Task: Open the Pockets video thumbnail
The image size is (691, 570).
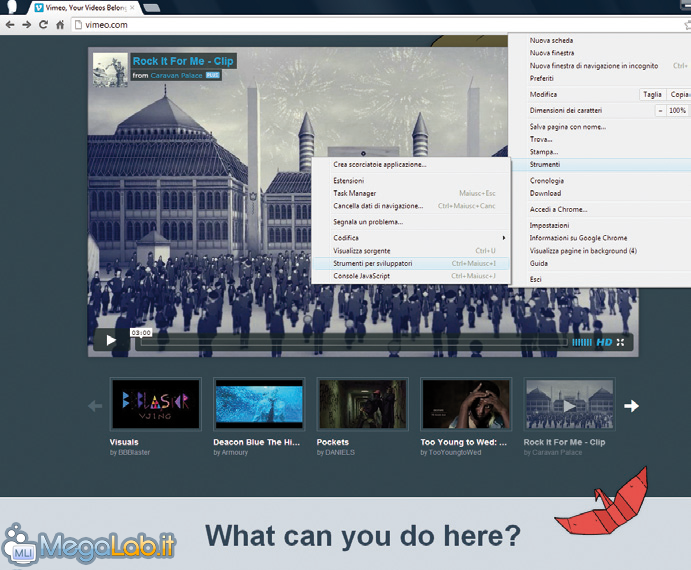Action: [x=363, y=404]
